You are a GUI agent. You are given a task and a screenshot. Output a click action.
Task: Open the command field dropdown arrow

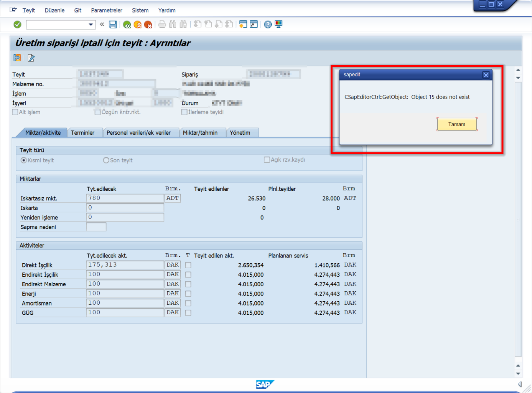tap(91, 25)
